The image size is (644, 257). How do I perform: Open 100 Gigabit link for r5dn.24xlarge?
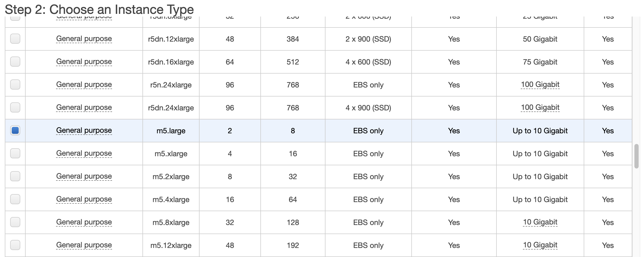tap(540, 107)
